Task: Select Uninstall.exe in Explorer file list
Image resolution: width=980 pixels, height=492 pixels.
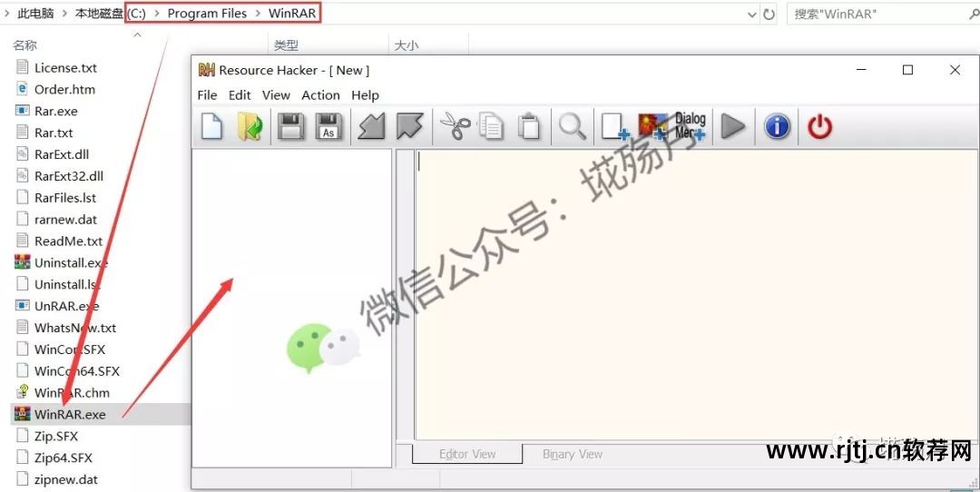Action: (72, 262)
